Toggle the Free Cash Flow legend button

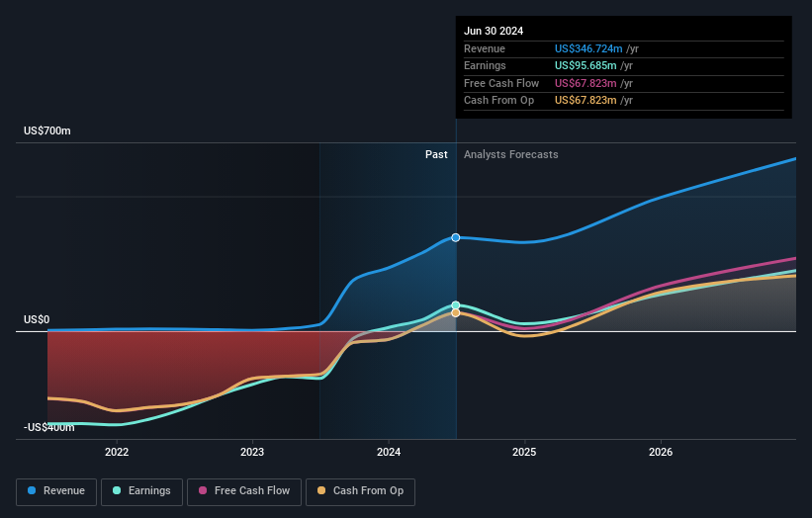[244, 491]
